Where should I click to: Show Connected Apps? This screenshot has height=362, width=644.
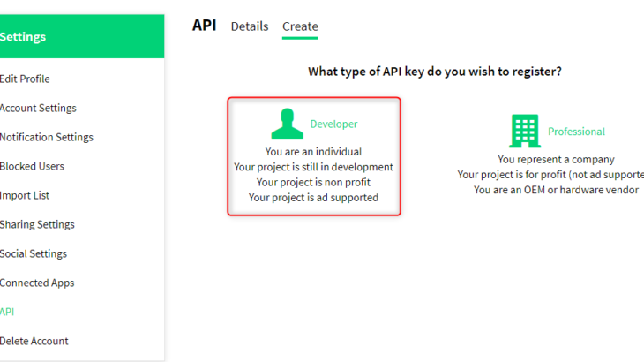(x=37, y=283)
